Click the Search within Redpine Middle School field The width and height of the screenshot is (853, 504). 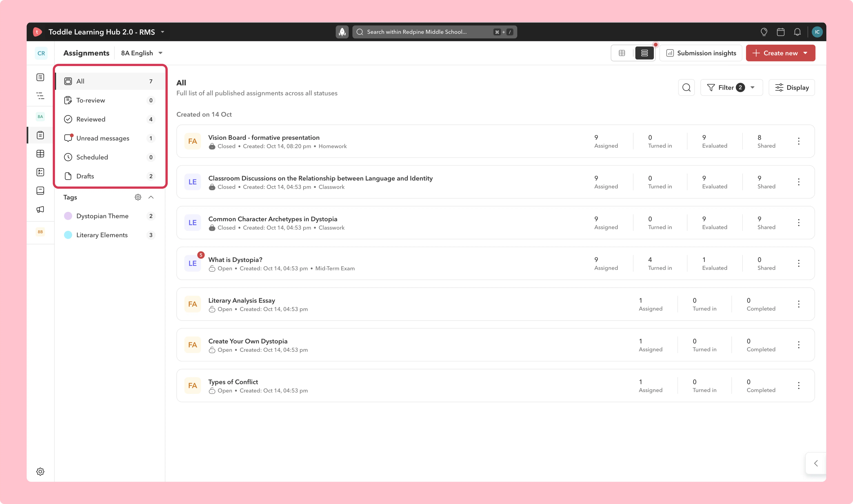(x=435, y=32)
